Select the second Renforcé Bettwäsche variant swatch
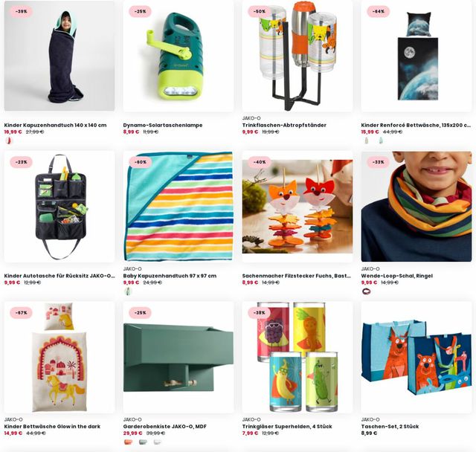The image size is (476, 452). click(381, 141)
